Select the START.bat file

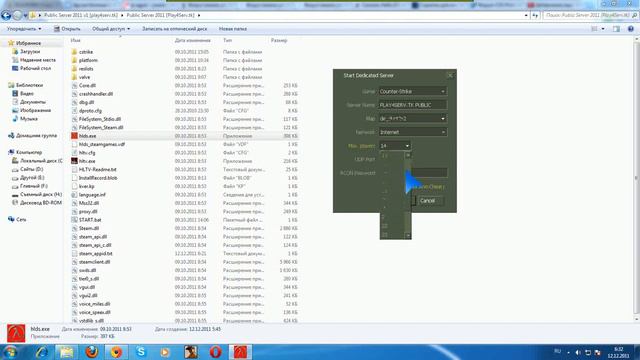pyautogui.click(x=90, y=220)
